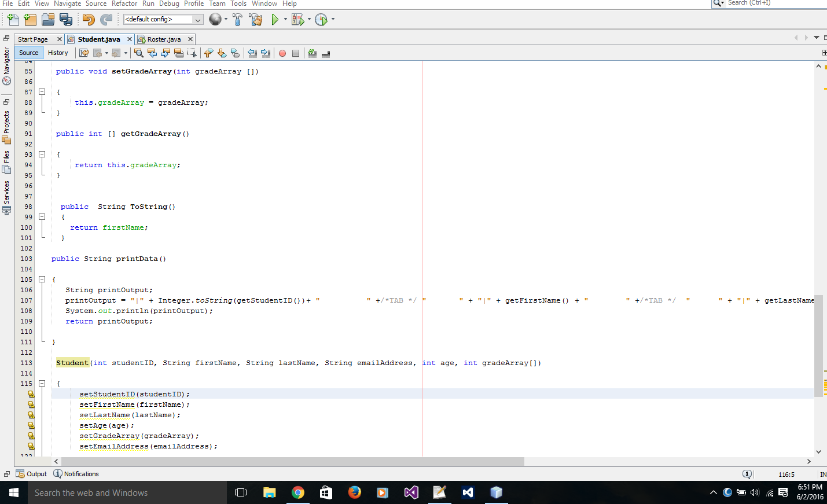The image size is (827, 504).
Task: Open the default config dropdown
Action: 197,19
